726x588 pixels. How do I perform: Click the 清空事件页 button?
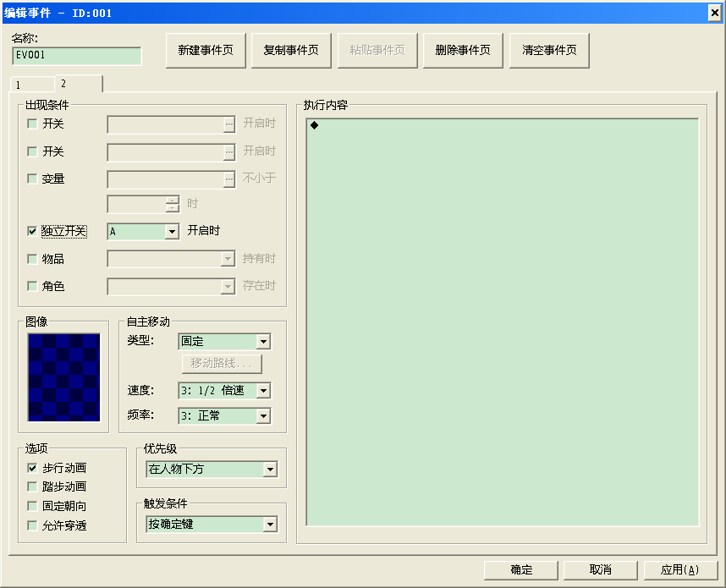point(549,51)
